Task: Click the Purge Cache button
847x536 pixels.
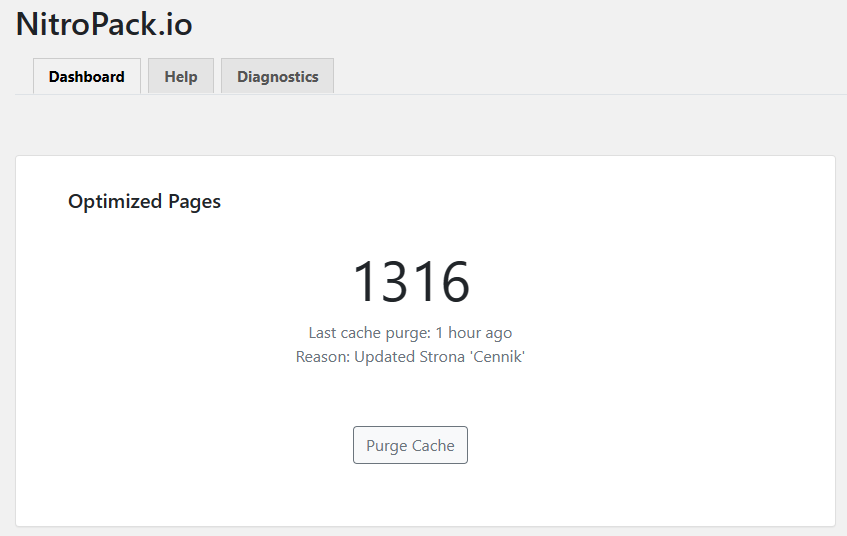Action: click(411, 445)
